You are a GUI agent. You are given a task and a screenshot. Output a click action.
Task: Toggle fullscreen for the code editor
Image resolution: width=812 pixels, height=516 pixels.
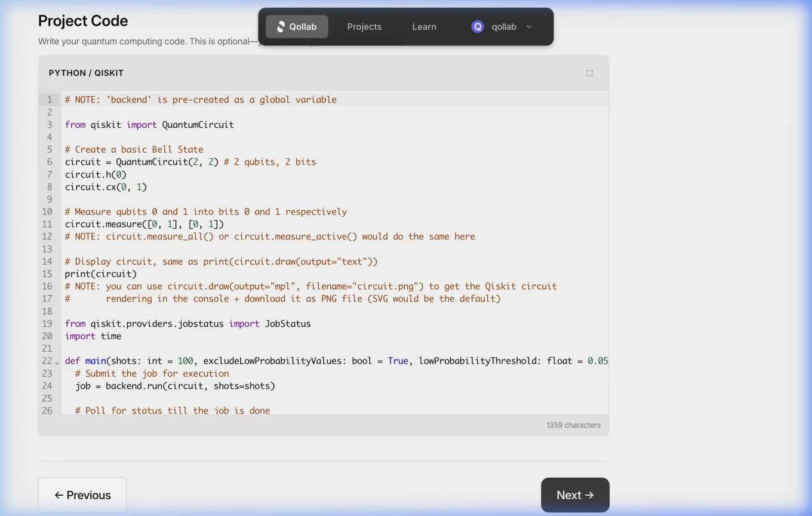coord(590,73)
